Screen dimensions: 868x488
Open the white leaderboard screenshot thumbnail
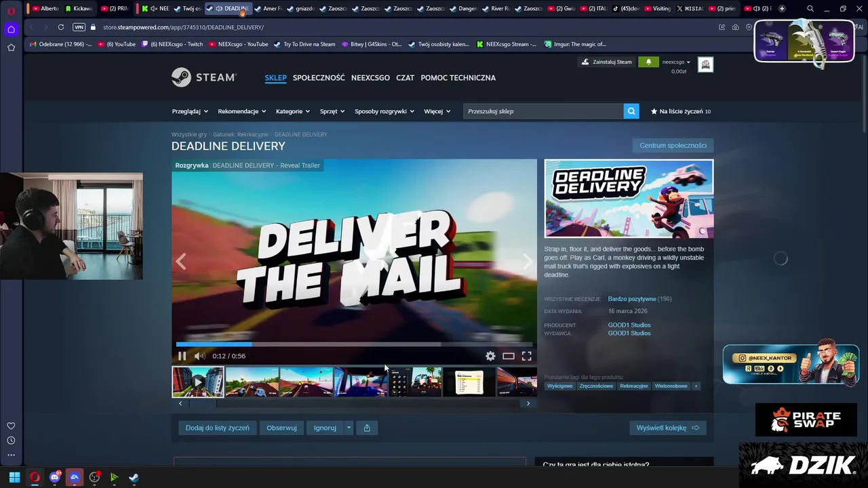click(469, 382)
